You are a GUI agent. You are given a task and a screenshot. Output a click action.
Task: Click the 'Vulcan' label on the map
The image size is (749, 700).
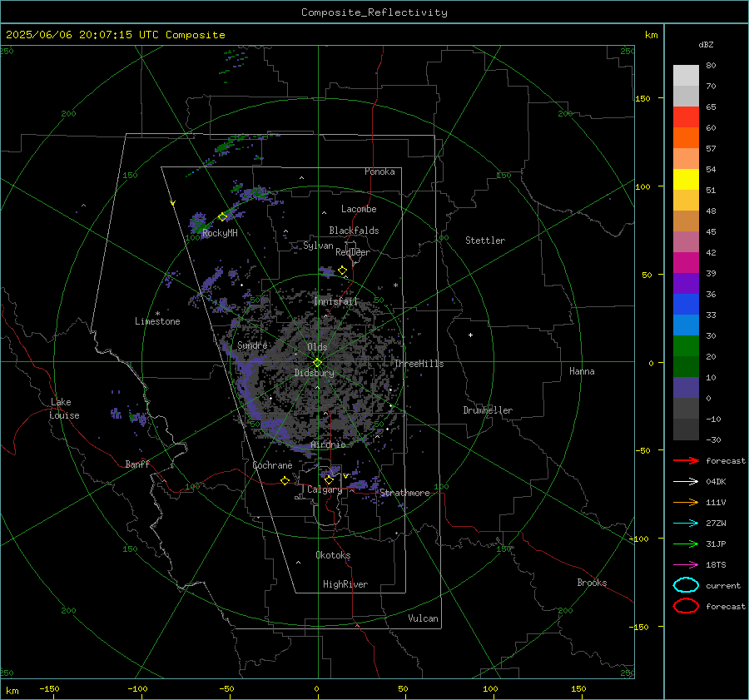[423, 618]
